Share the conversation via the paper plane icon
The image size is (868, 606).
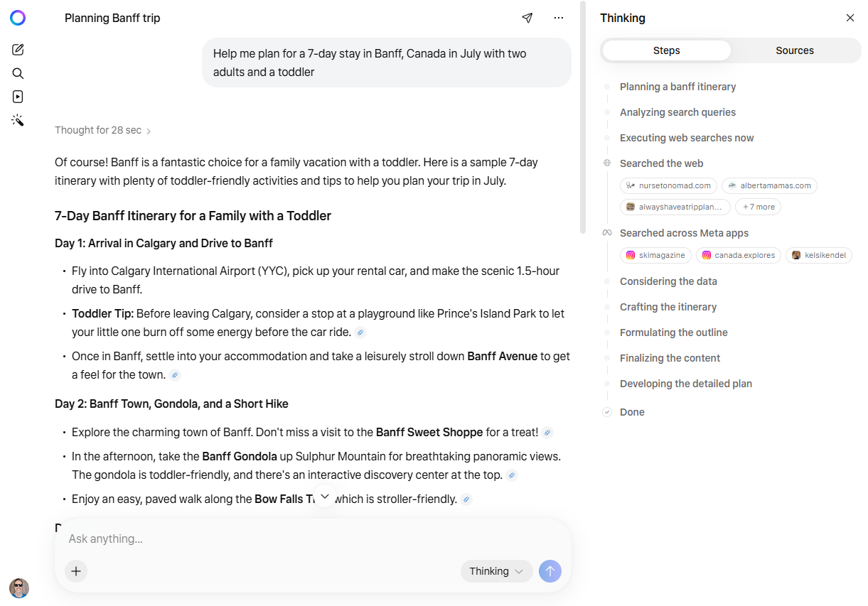pyautogui.click(x=527, y=18)
